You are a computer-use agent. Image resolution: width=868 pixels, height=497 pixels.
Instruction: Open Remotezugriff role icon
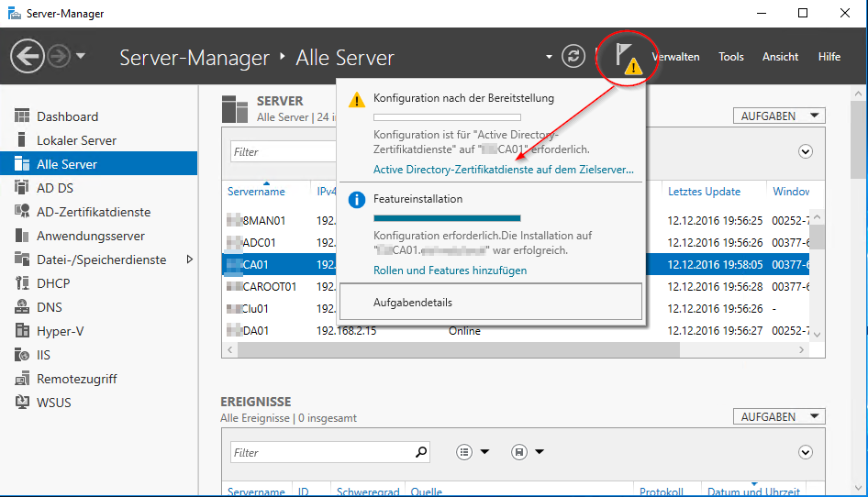point(22,379)
